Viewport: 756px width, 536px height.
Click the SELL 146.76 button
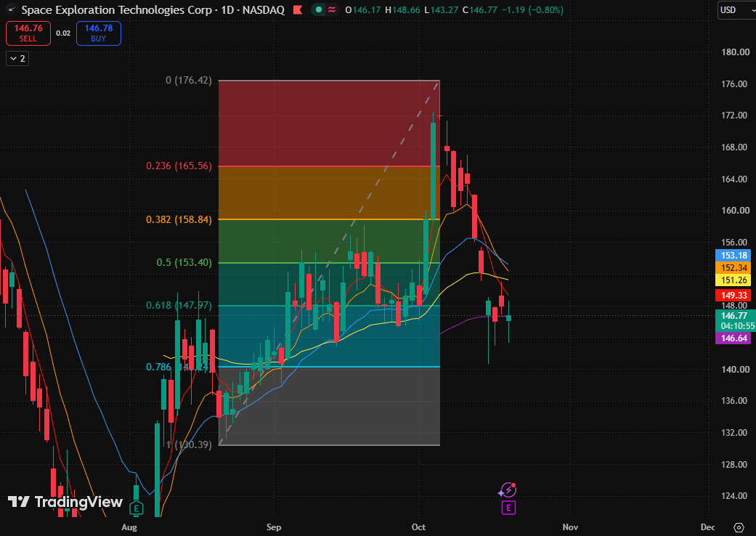click(28, 33)
